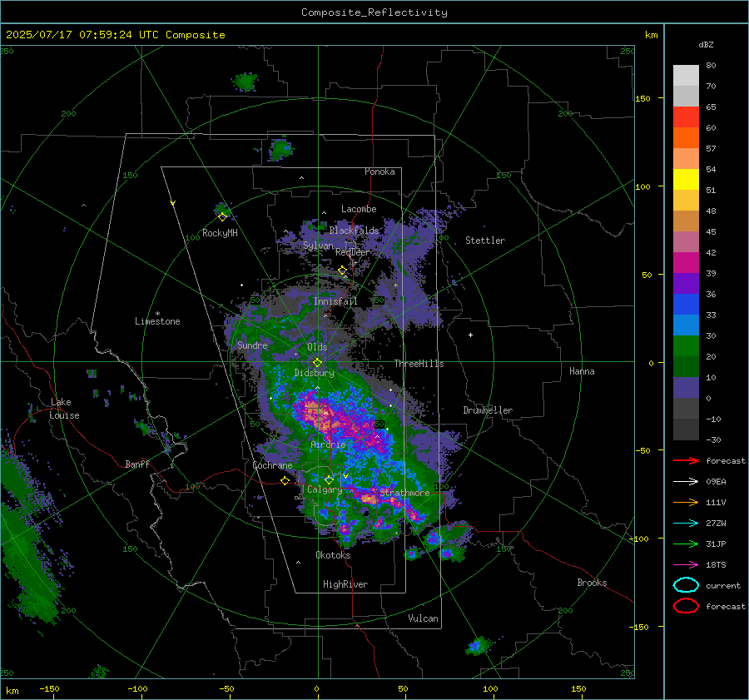Click the Strathmore city label

(404, 493)
